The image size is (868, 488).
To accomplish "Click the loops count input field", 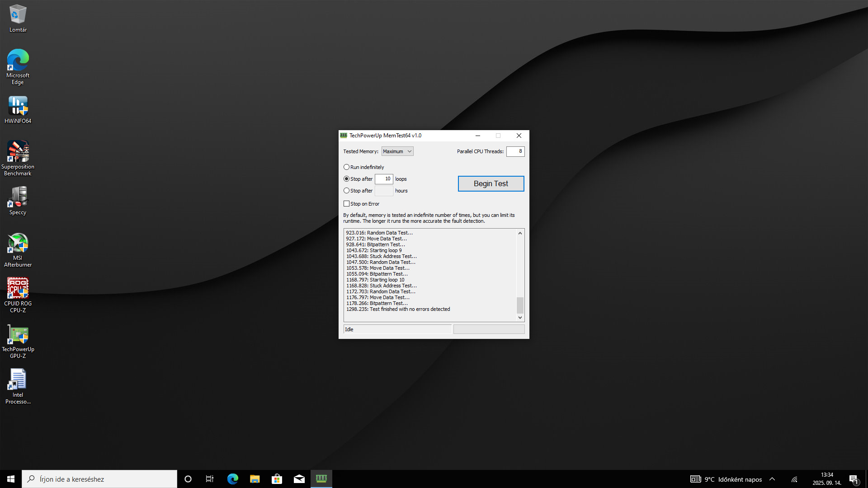I will tap(384, 179).
